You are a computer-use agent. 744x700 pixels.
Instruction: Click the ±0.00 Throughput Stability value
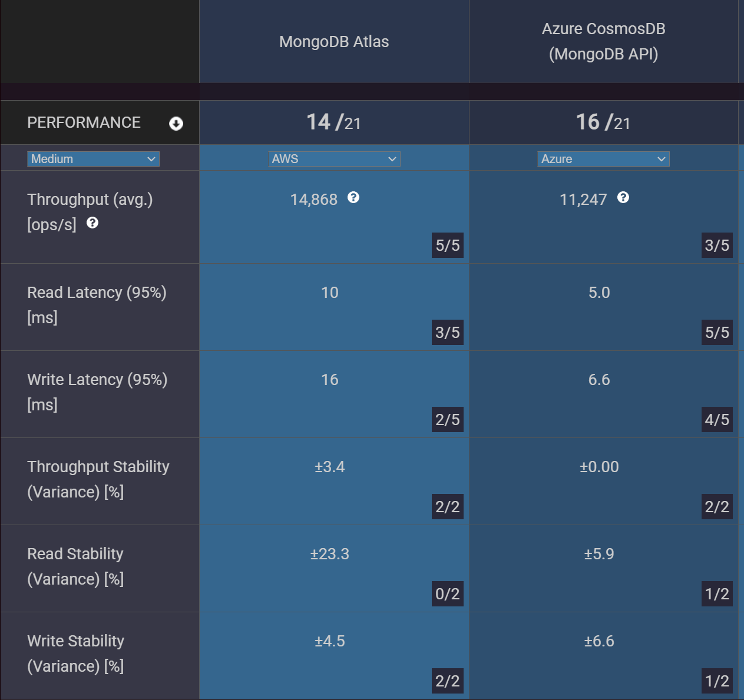(600, 467)
